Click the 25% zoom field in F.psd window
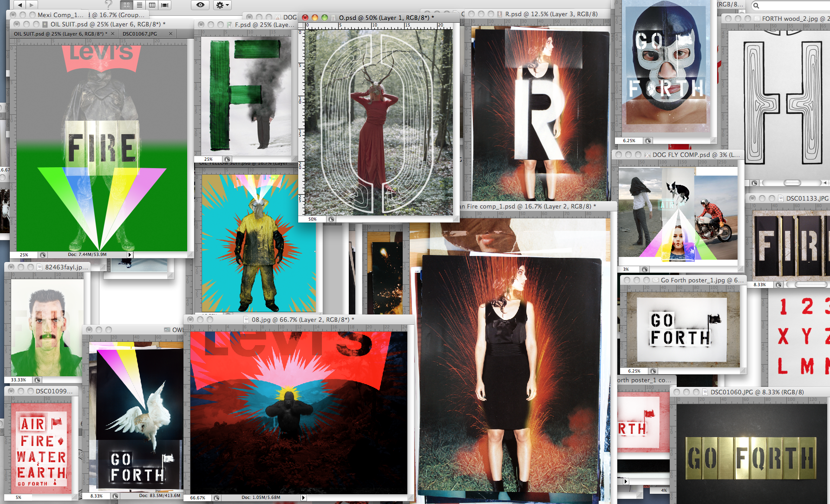Image resolution: width=830 pixels, height=504 pixels. click(209, 159)
